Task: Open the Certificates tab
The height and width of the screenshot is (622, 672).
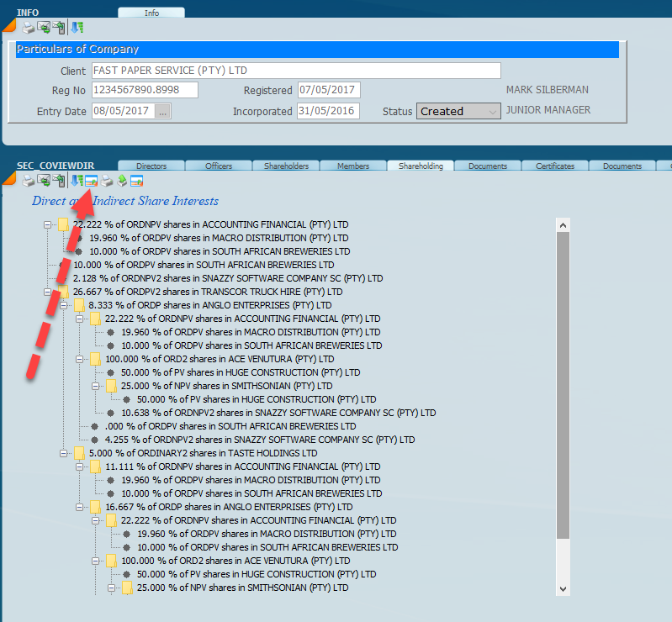Action: pyautogui.click(x=554, y=166)
